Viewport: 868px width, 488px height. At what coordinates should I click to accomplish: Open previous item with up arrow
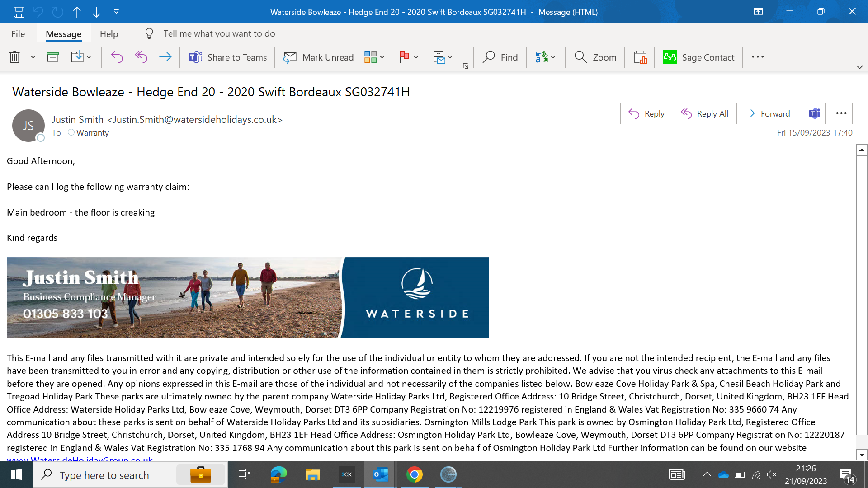77,12
